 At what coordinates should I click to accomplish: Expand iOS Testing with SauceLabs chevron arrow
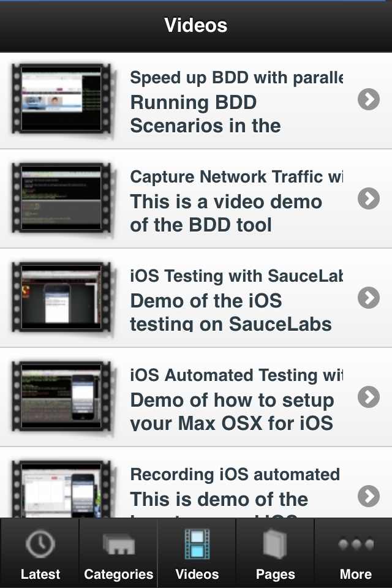click(x=369, y=298)
